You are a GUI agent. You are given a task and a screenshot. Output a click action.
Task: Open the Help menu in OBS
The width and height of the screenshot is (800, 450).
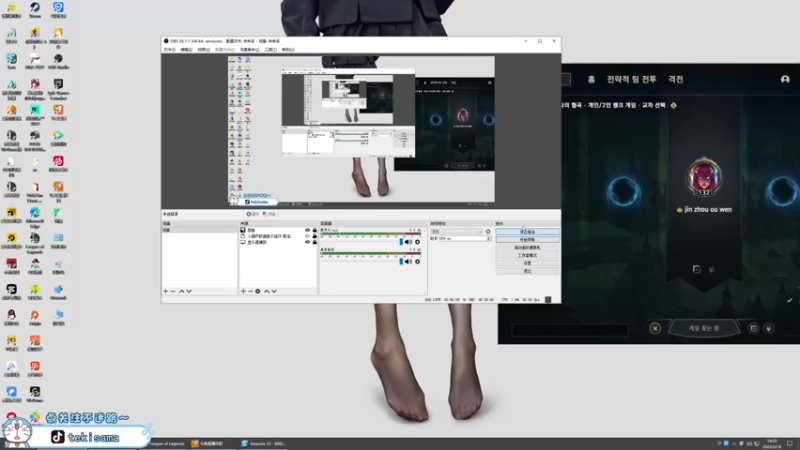tap(288, 49)
